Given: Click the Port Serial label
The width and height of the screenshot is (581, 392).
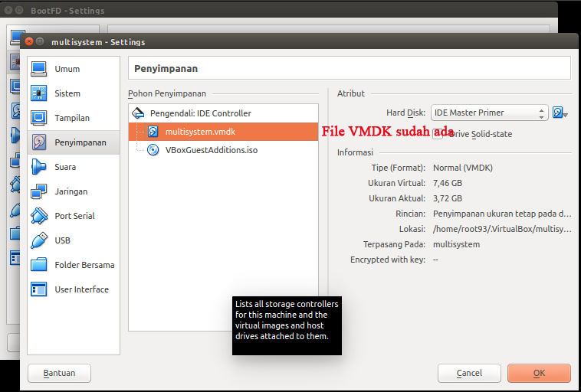Looking at the screenshot, I should click(x=74, y=216).
